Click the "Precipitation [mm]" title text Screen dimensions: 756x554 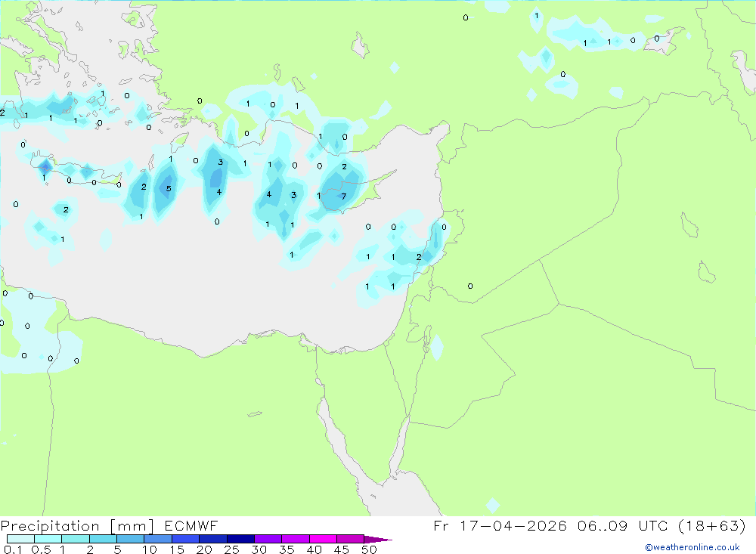[78, 526]
